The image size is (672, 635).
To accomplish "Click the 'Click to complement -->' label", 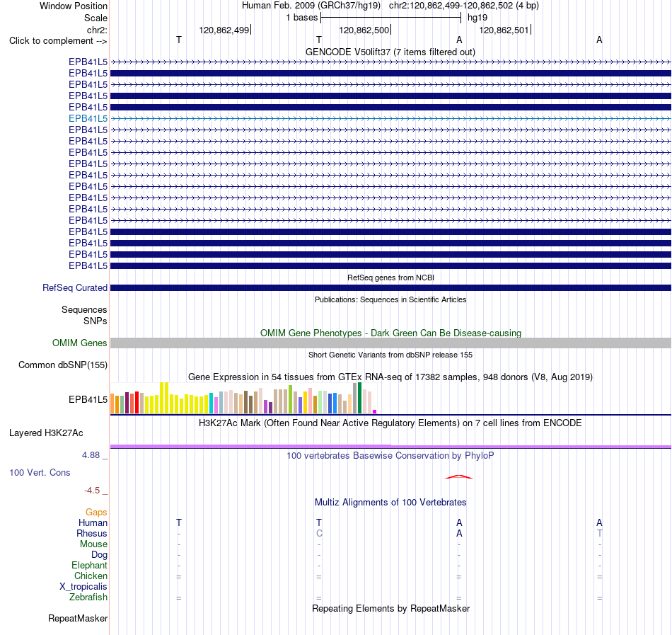I will click(x=58, y=41).
